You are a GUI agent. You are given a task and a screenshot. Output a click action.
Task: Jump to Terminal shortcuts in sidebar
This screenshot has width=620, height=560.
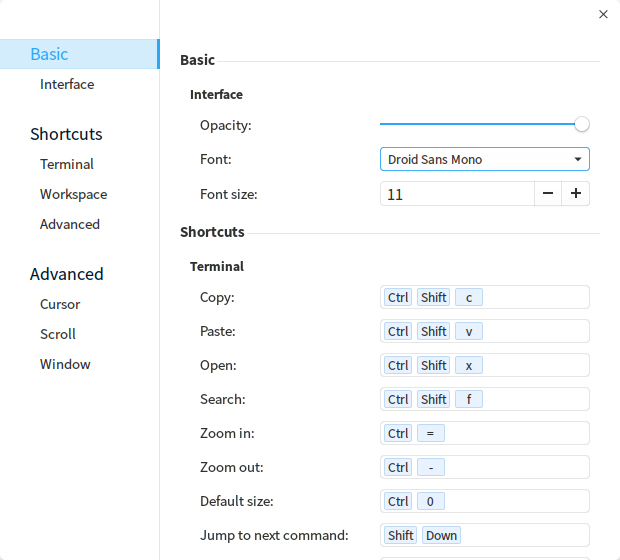coord(67,164)
